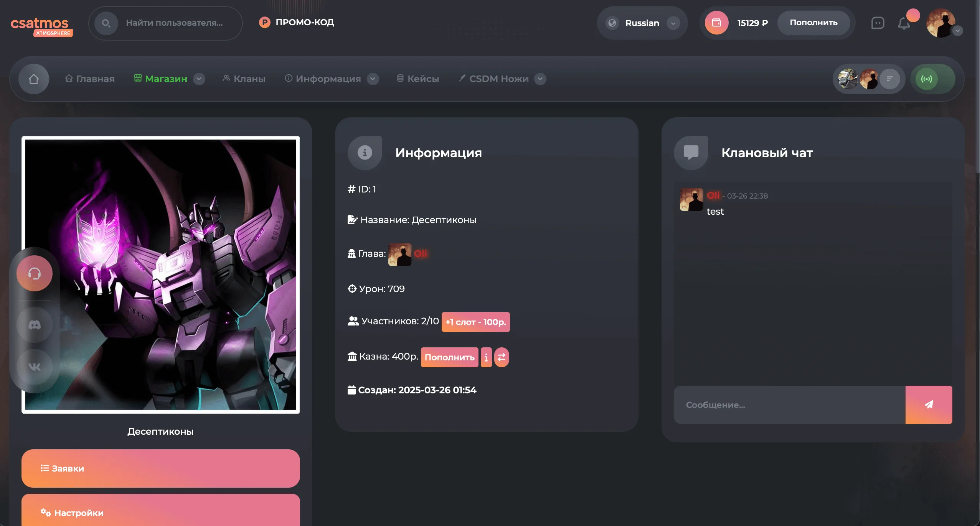This screenshot has width=980, height=526.
Task: Click Oli's avatar in clan chat
Action: point(691,199)
